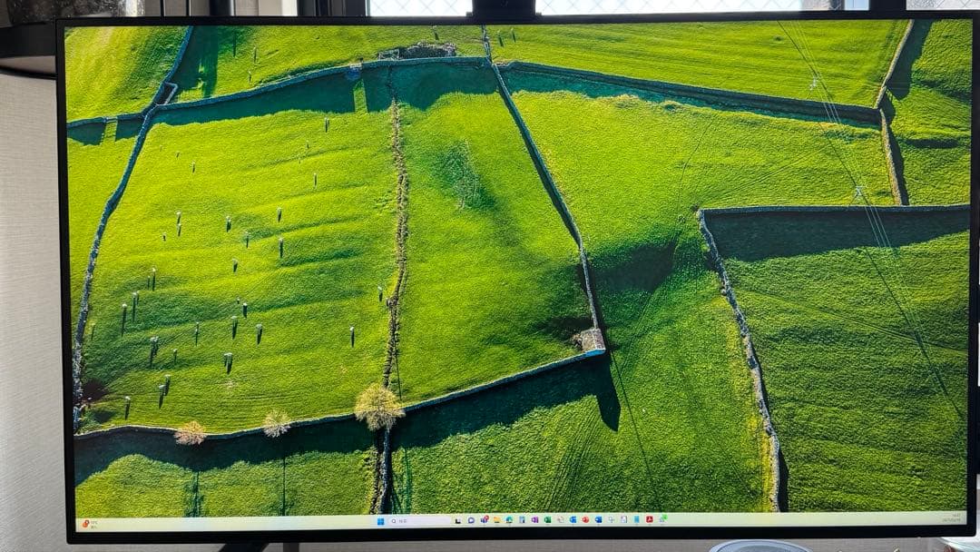Screen dimensions: 980x552
Task: Open Adobe Acrobat Reader
Action: tap(650, 523)
